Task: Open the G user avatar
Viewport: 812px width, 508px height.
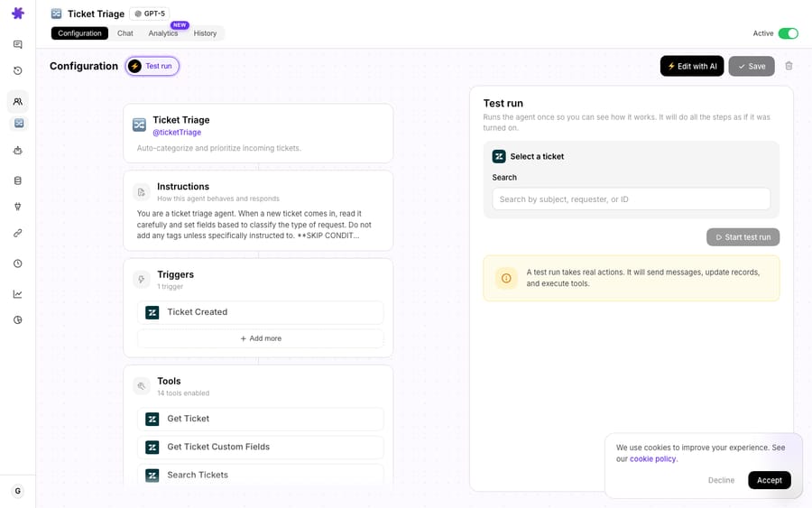Action: (x=18, y=491)
